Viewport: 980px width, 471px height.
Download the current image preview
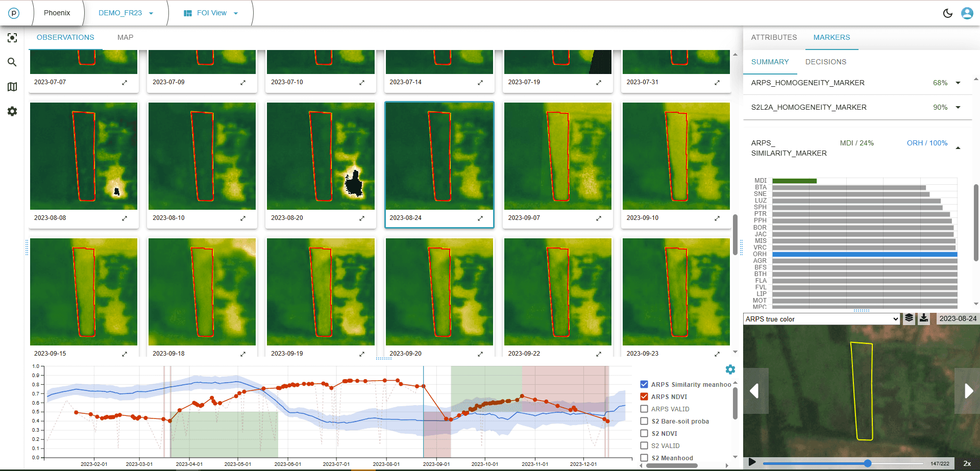click(x=924, y=318)
